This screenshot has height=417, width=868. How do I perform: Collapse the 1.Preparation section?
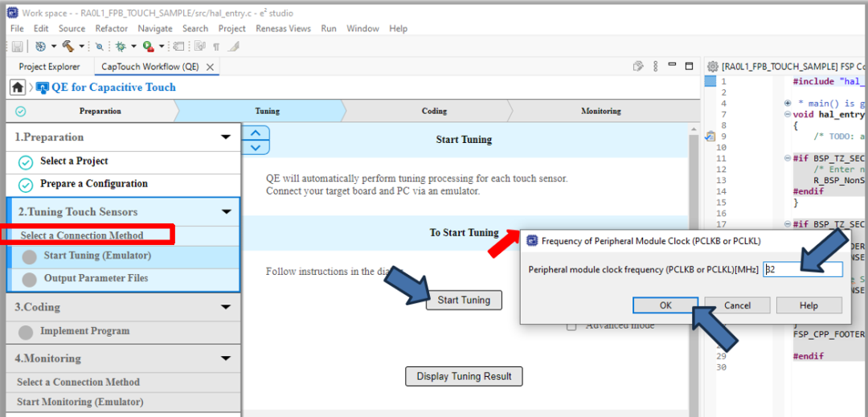pyautogui.click(x=225, y=137)
